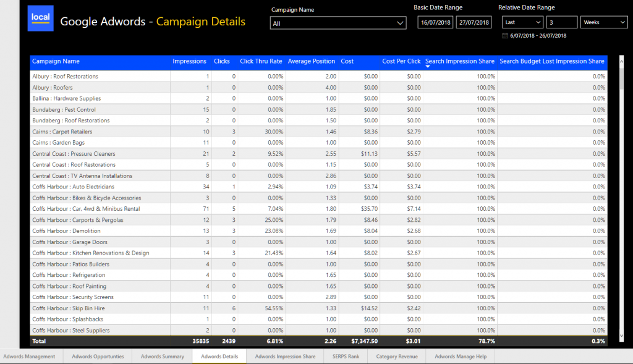The height and width of the screenshot is (364, 633).
Task: Click the relative date number field showing 3
Action: click(561, 22)
